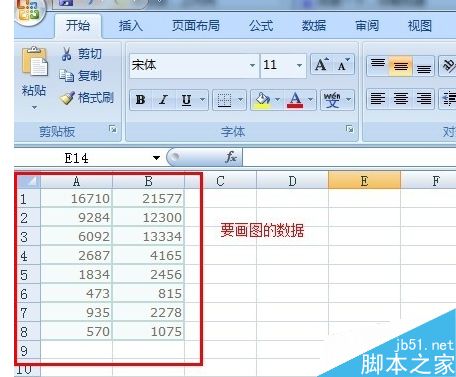Click cell containing 16710
The height and width of the screenshot is (377, 456).
coord(76,199)
